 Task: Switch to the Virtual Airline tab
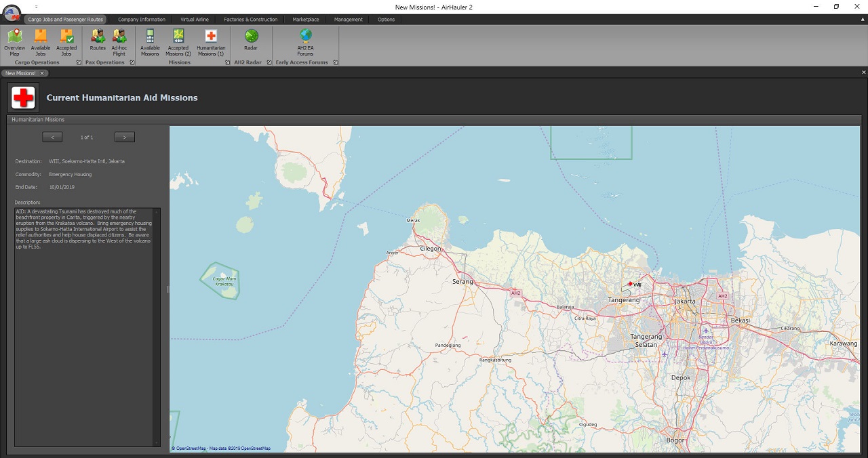[x=195, y=19]
